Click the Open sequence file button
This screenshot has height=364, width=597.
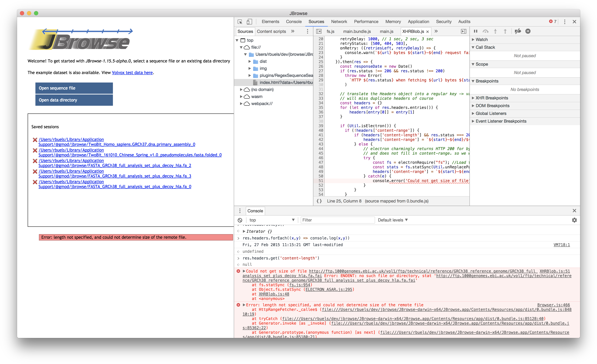(x=74, y=88)
